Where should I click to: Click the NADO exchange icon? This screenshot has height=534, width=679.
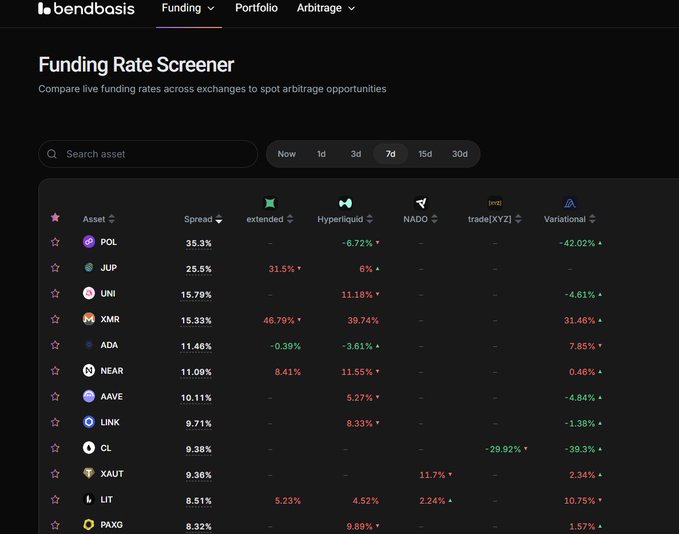click(x=420, y=203)
